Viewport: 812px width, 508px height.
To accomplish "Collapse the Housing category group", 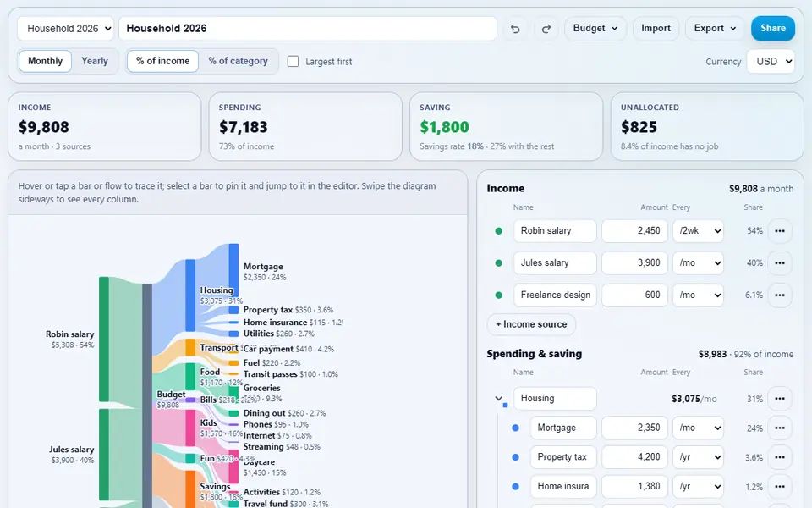I will [x=498, y=399].
